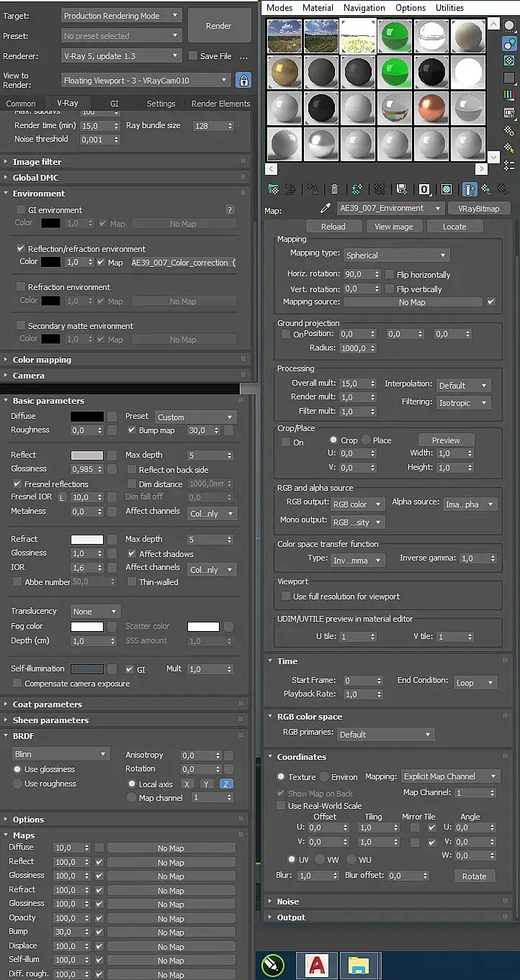Image resolution: width=520 pixels, height=980 pixels.
Task: Toggle Show Shaded Material in Viewport icon
Action: point(447,189)
